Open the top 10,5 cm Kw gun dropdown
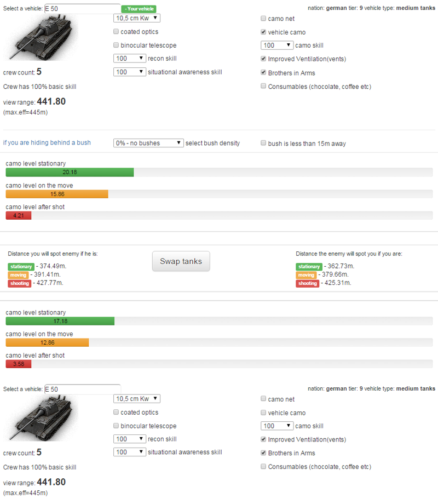The height and width of the screenshot is (504, 438). [136, 18]
